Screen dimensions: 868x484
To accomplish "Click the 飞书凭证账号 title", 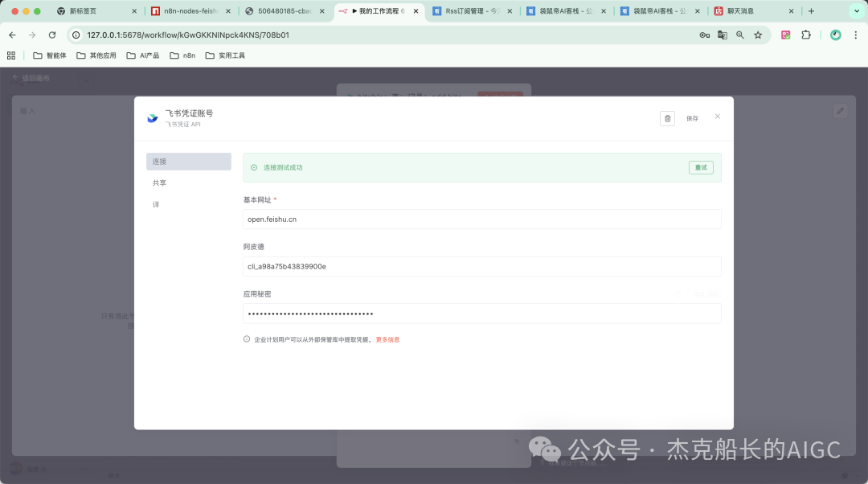I will 189,113.
